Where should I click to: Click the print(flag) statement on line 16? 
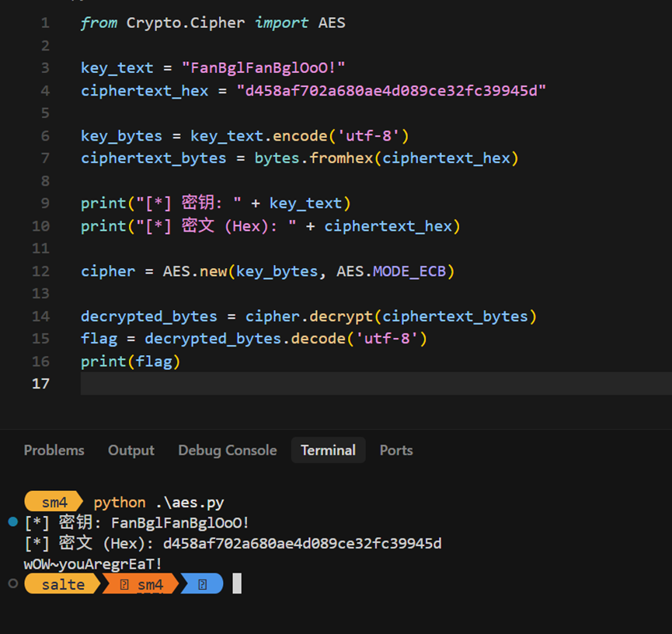[130, 361]
